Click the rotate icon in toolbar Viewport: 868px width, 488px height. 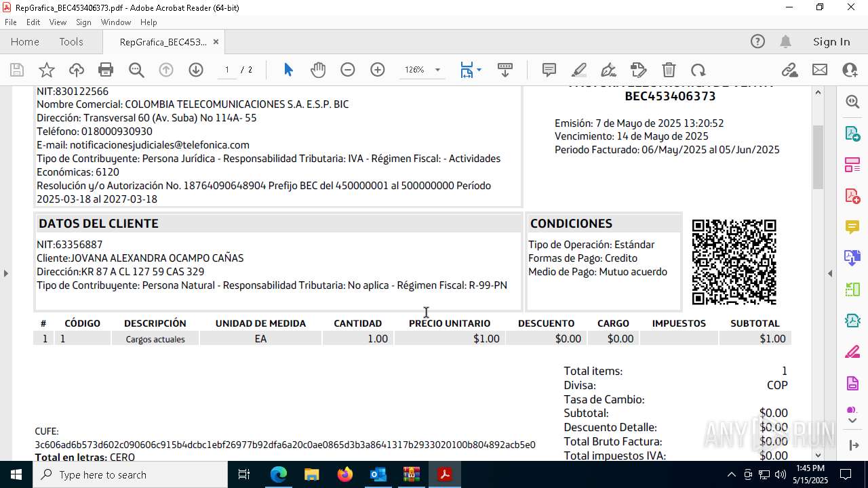point(698,70)
